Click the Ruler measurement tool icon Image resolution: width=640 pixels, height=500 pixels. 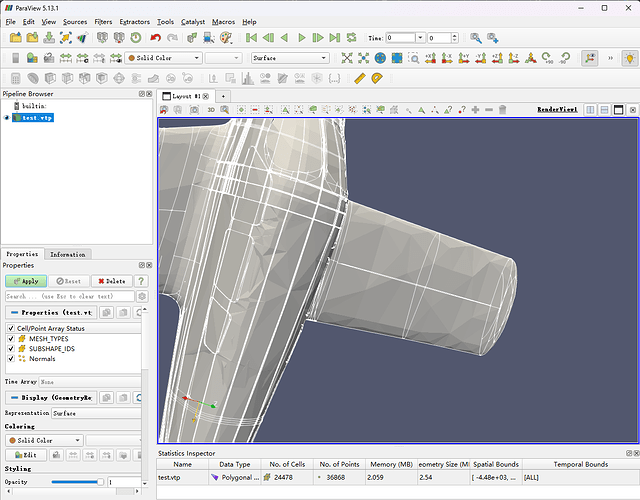point(360,78)
